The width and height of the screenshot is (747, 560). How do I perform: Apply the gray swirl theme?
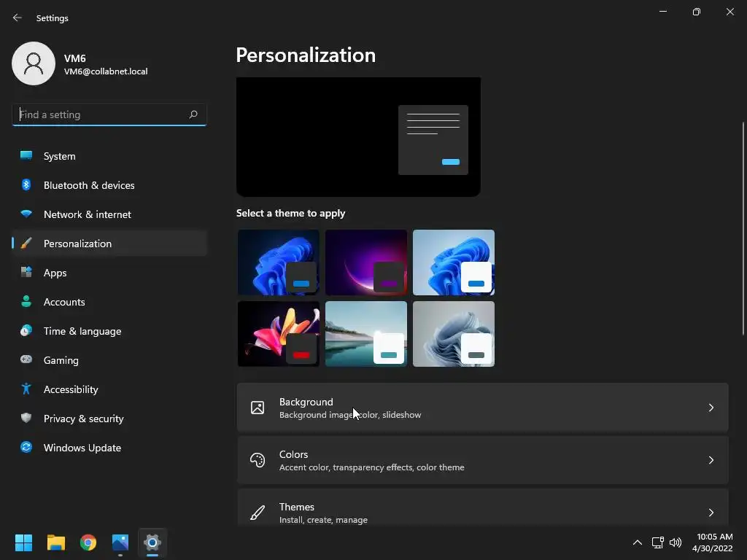tap(454, 334)
